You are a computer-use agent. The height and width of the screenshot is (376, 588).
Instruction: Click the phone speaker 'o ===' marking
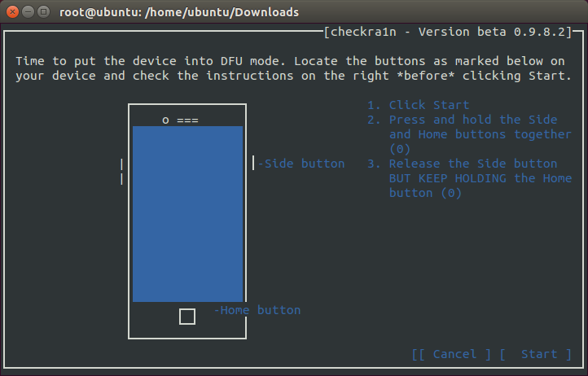pos(180,120)
